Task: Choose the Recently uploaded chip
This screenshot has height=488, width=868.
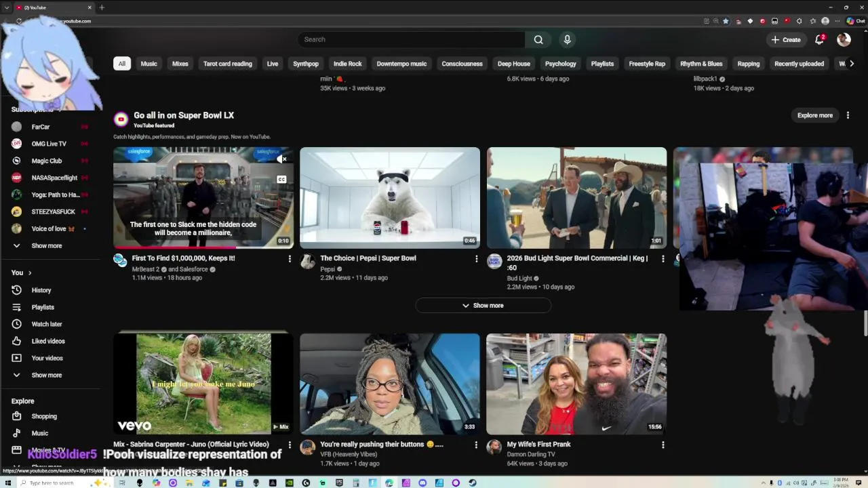Action: tap(799, 64)
